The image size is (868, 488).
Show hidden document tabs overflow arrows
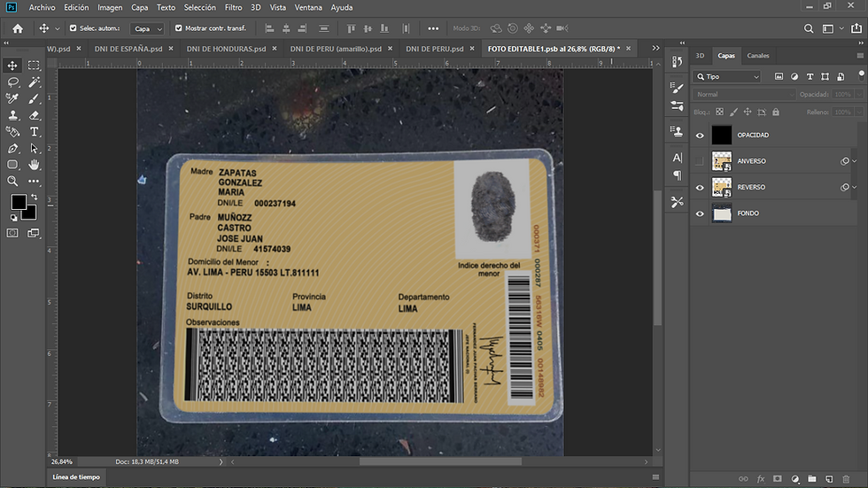[x=656, y=48]
